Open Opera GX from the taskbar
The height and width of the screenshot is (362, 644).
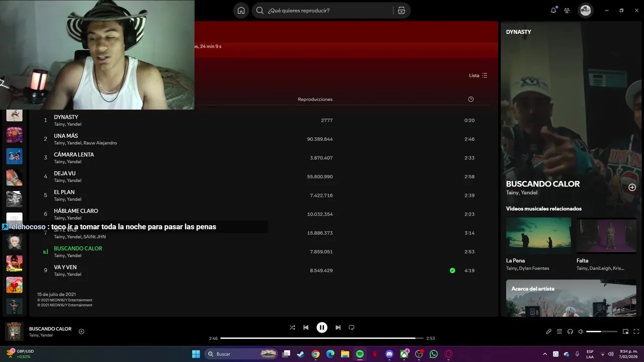[449, 354]
